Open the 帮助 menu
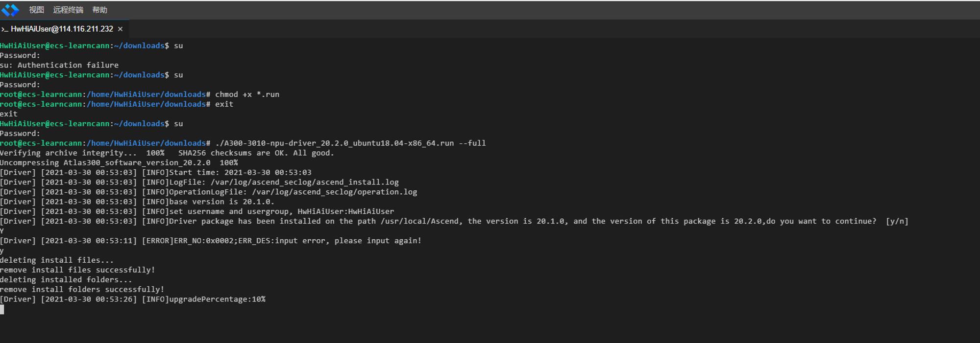 (99, 10)
